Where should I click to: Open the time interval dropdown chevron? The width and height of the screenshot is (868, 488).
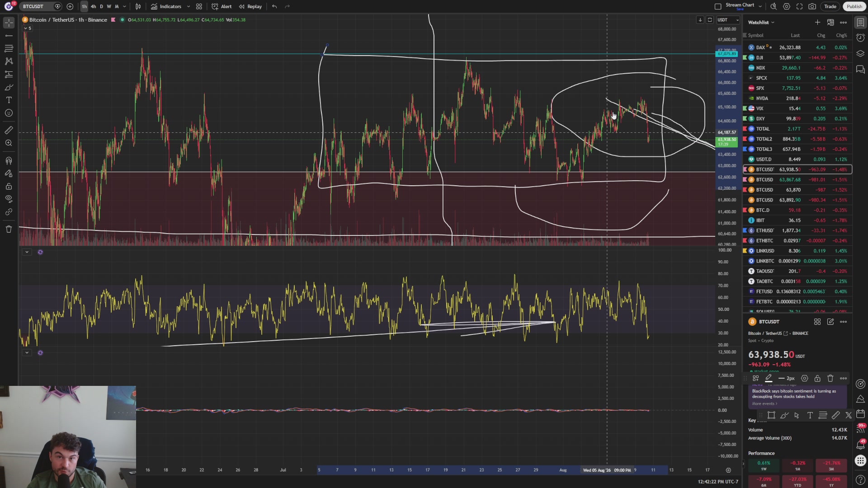124,6
